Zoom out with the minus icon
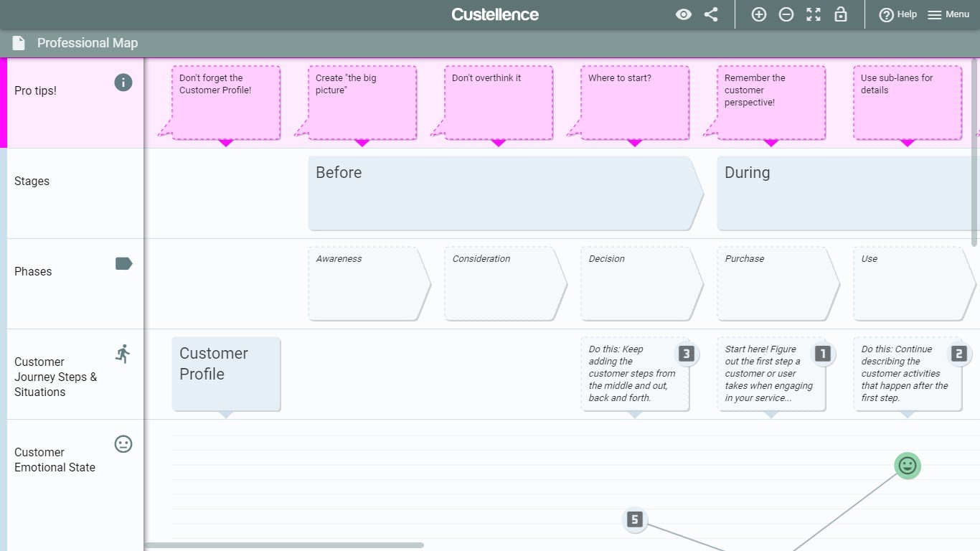The image size is (980, 551). click(786, 14)
